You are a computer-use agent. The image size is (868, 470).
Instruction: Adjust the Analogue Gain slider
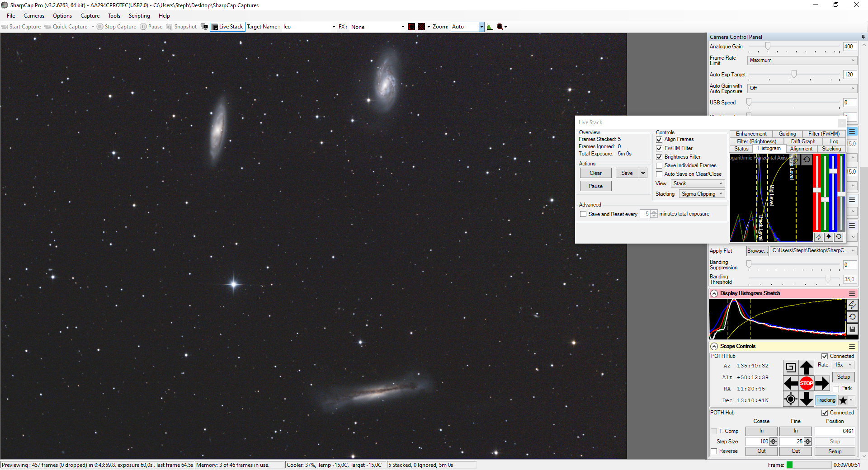pos(768,47)
